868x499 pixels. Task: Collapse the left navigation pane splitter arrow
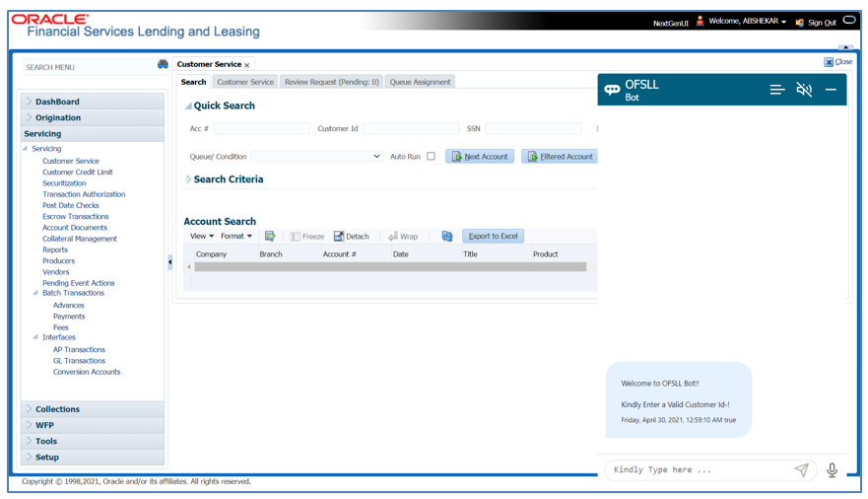click(169, 261)
